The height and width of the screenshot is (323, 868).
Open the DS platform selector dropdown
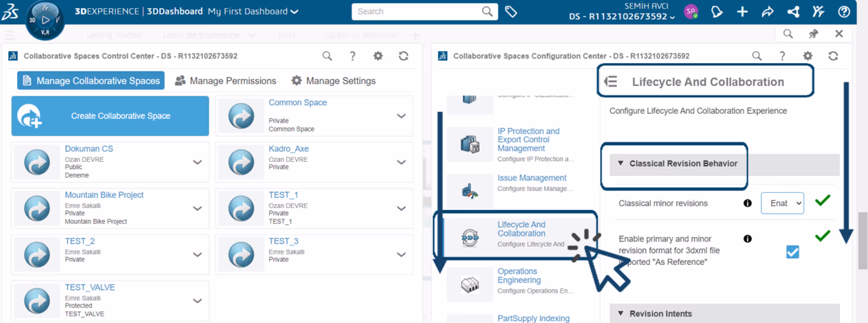coord(622,16)
